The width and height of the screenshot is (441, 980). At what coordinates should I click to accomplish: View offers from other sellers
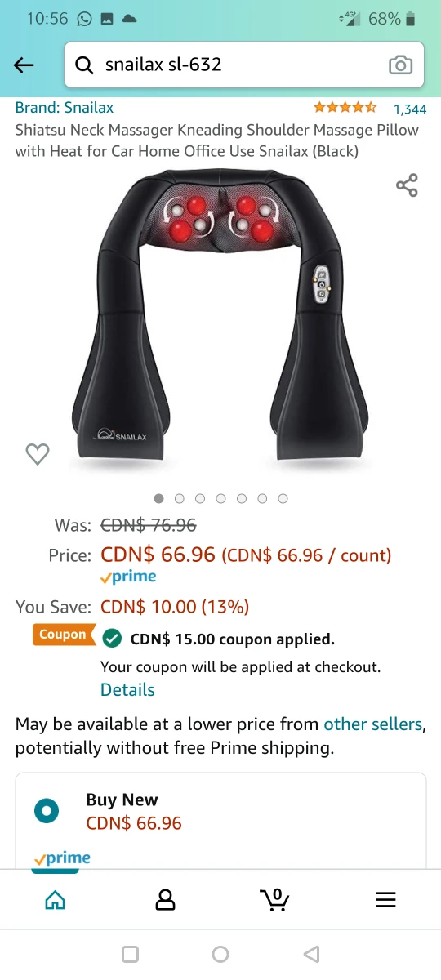click(373, 724)
